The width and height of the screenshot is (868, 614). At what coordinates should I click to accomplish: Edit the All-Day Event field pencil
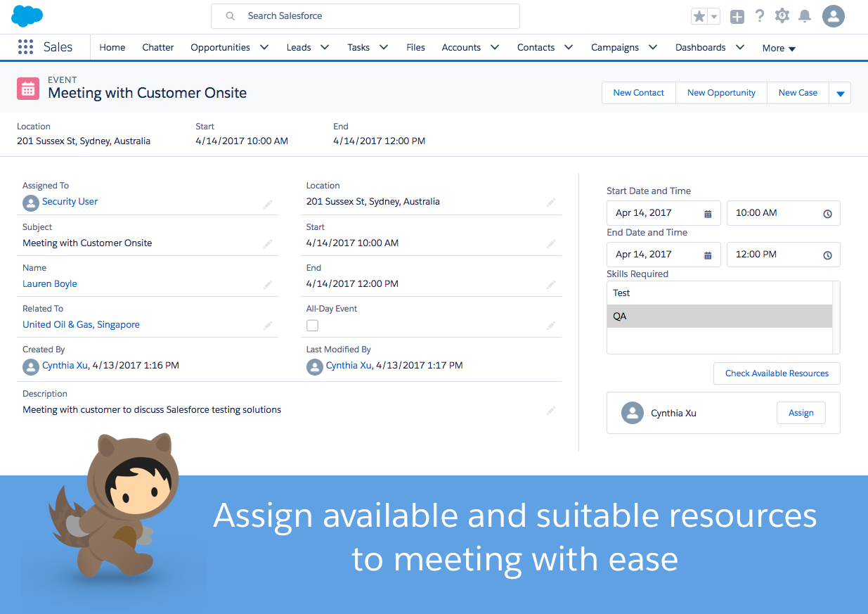coord(551,326)
